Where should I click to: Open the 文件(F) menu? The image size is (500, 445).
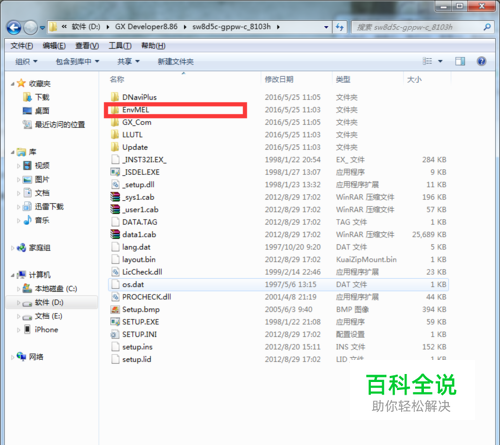pyautogui.click(x=22, y=46)
